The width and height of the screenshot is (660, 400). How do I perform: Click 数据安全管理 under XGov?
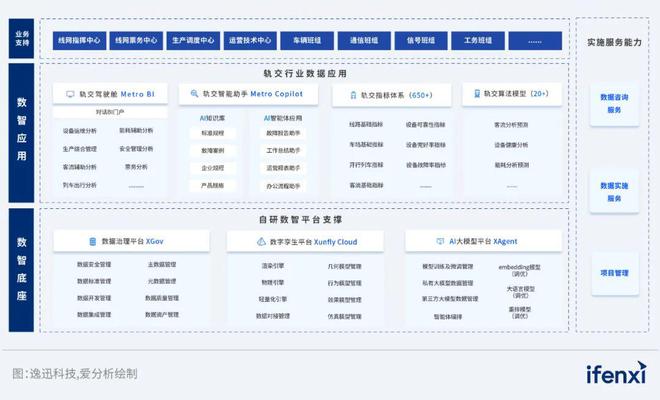tap(94, 264)
